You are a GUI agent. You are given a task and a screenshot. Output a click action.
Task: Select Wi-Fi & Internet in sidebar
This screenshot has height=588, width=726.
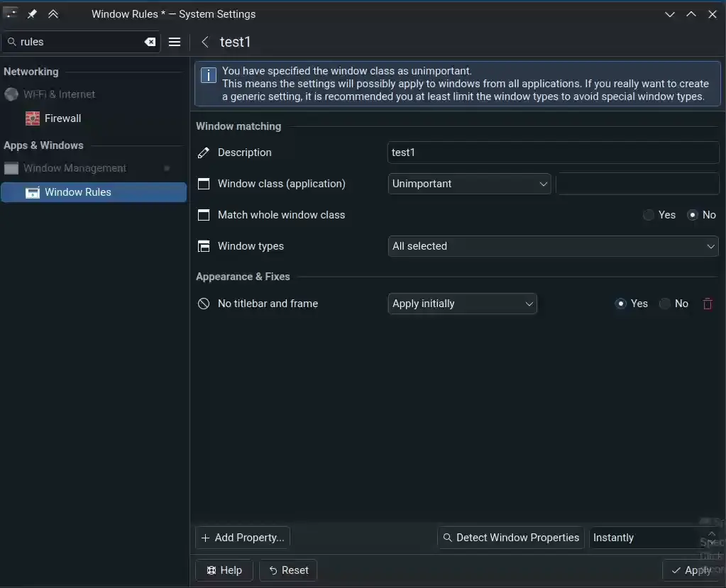click(94, 94)
